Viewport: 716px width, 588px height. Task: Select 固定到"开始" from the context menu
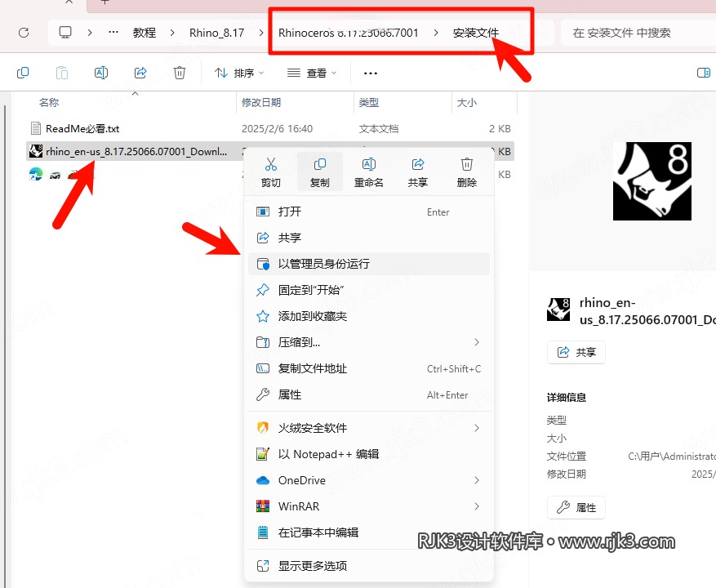369,290
